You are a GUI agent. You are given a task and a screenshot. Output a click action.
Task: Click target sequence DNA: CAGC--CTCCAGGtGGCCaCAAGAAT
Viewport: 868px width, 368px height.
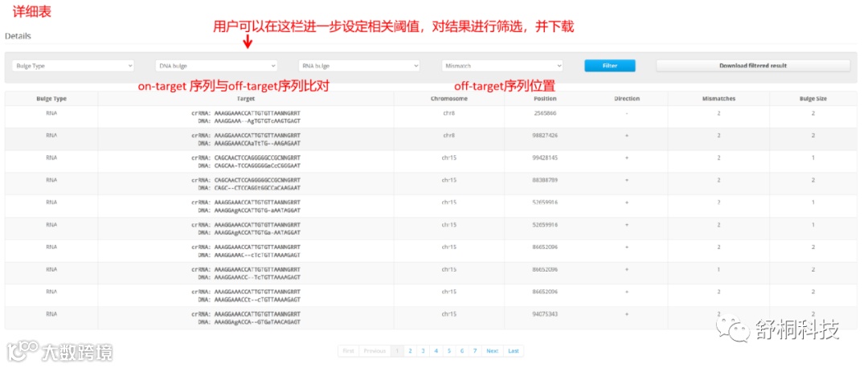[x=248, y=187]
